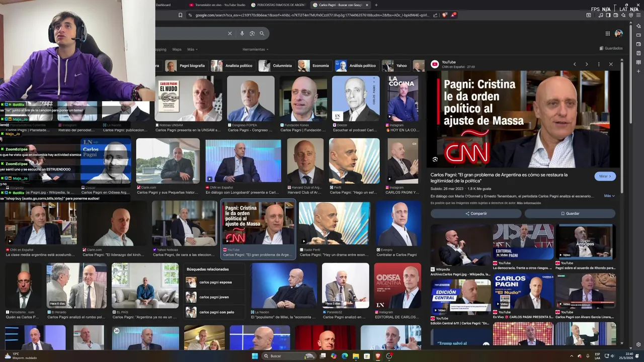Open the Herramientas tools dropdown
The height and width of the screenshot is (362, 644).
pos(255,49)
